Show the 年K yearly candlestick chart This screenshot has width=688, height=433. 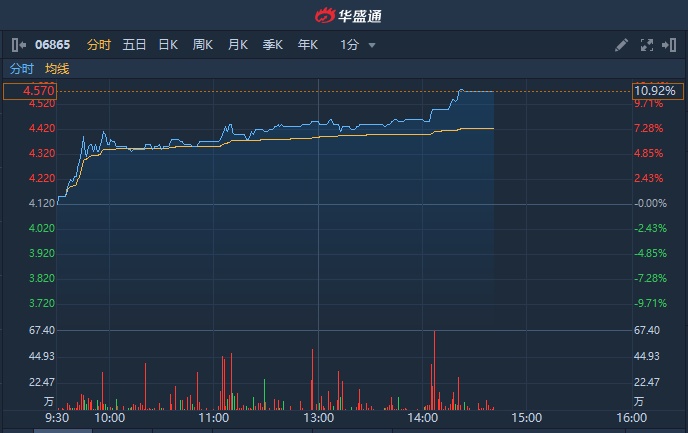click(x=307, y=45)
